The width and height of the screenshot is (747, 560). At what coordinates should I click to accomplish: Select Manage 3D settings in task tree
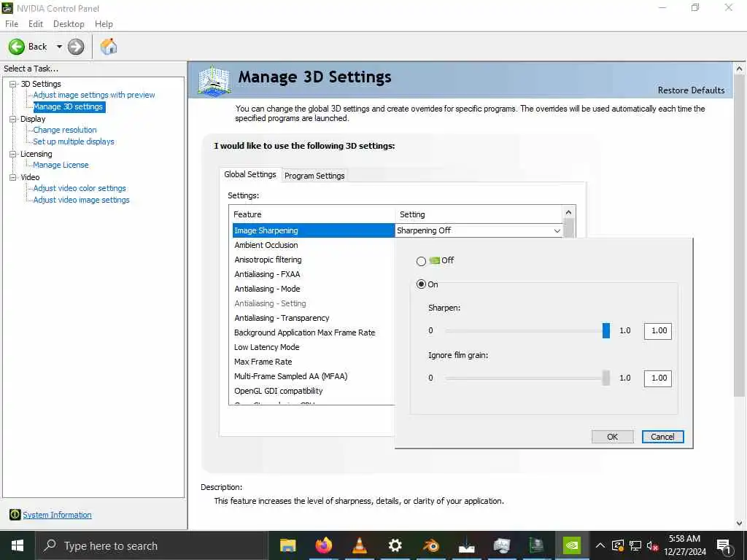click(x=69, y=106)
